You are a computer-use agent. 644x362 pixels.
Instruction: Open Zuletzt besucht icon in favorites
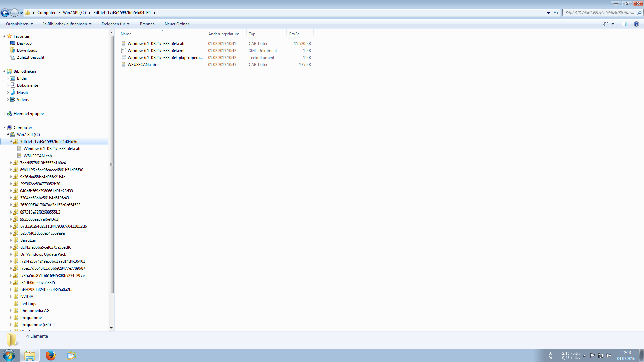[13, 57]
